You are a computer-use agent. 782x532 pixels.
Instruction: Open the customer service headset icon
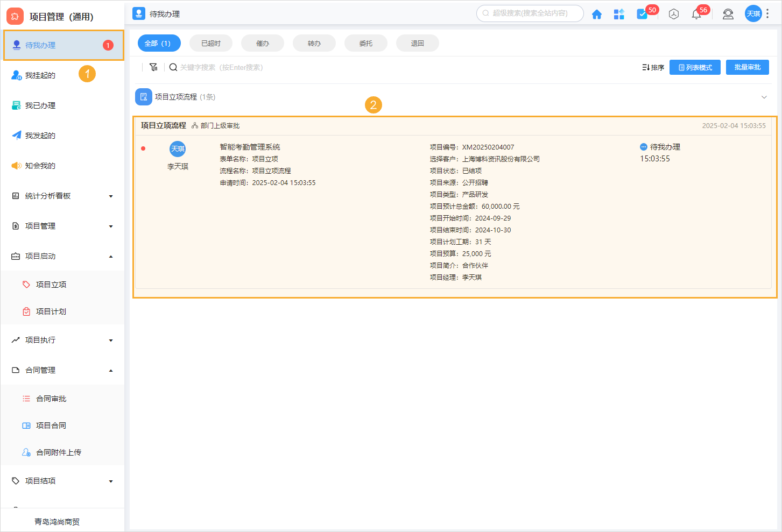(x=728, y=14)
